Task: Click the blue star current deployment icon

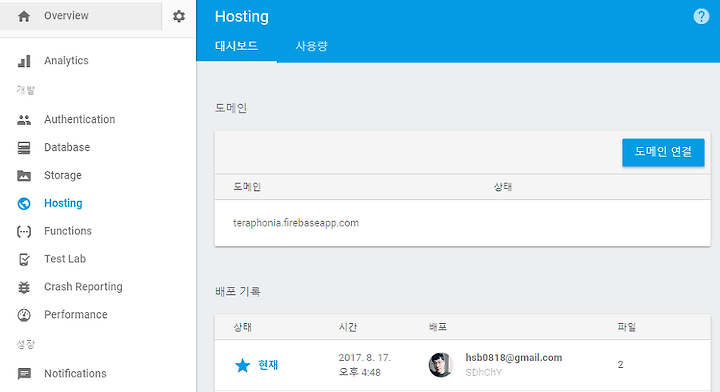Action: click(242, 365)
